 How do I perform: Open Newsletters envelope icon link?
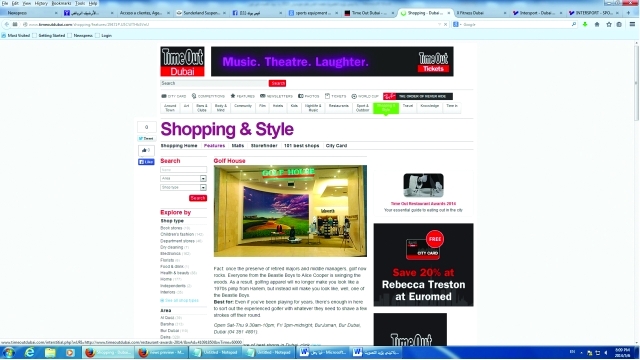(x=276, y=96)
